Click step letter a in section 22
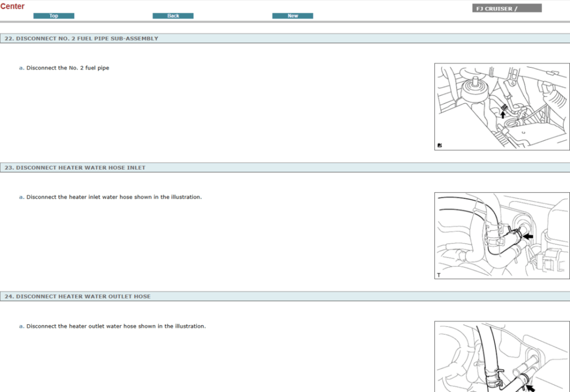This screenshot has height=392, width=570. pos(21,67)
